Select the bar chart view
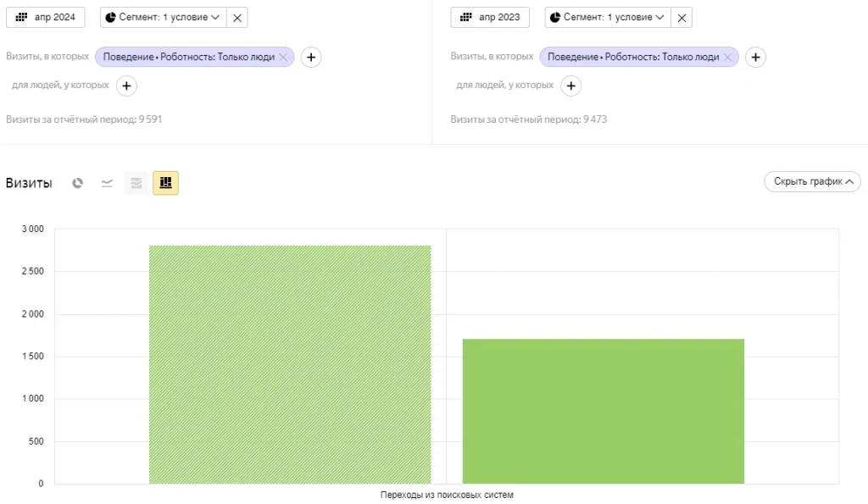The height and width of the screenshot is (504, 868). (x=165, y=183)
